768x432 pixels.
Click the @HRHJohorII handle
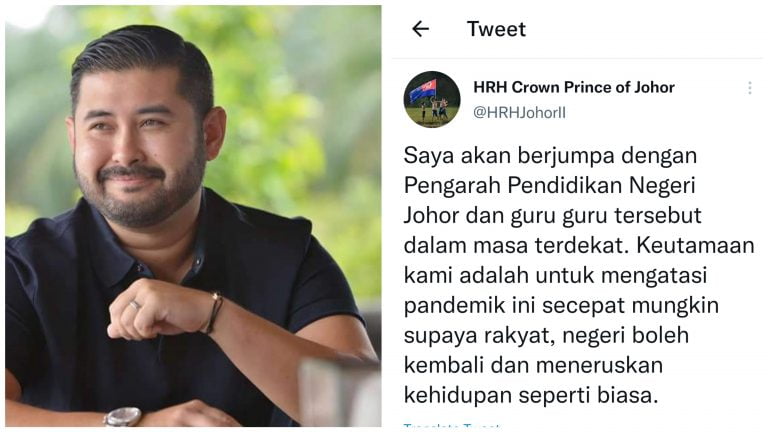click(x=519, y=113)
